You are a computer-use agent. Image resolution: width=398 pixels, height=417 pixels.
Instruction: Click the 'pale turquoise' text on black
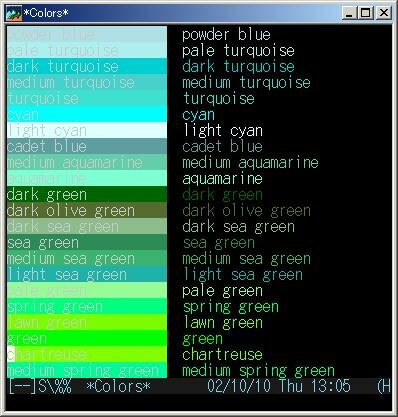(238, 51)
